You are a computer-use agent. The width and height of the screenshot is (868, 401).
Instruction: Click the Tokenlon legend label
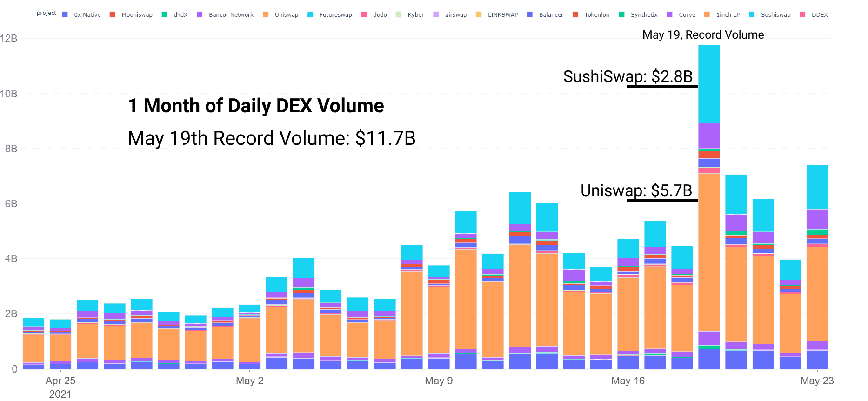coord(597,14)
